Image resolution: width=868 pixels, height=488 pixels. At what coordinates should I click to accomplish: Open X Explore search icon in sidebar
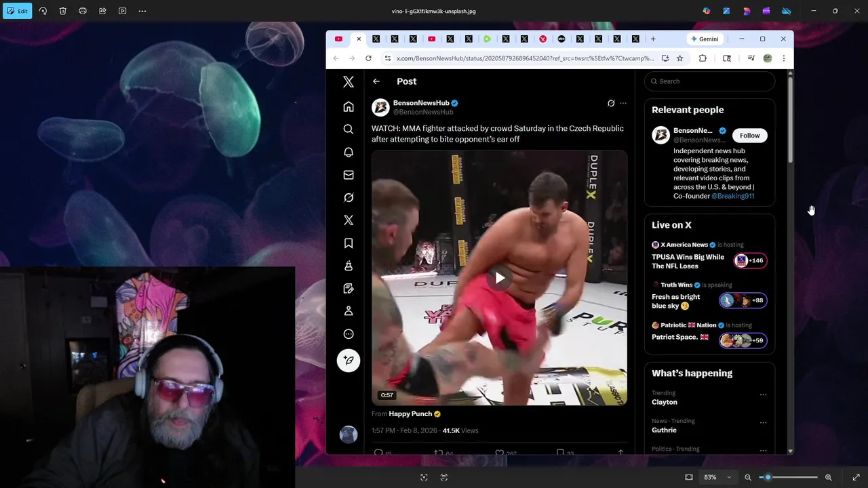[x=349, y=129]
